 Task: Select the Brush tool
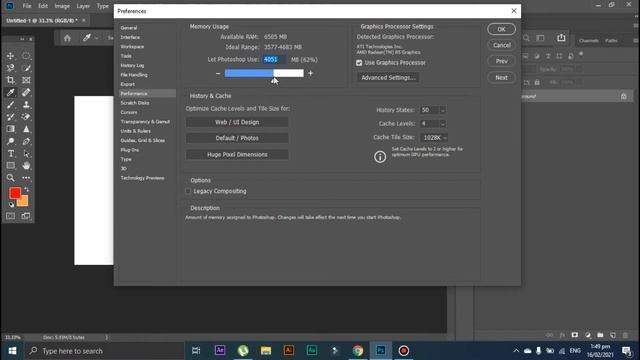tap(11, 104)
